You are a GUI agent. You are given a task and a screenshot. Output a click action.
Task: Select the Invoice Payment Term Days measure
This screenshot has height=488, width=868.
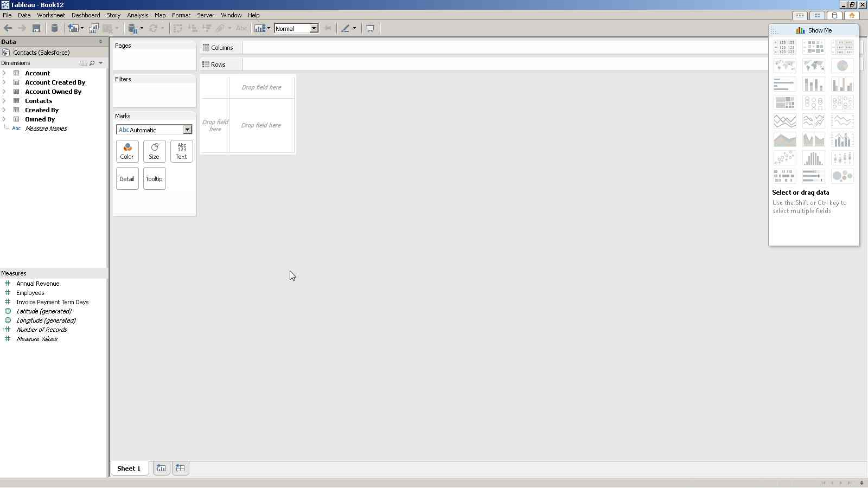[52, 302]
